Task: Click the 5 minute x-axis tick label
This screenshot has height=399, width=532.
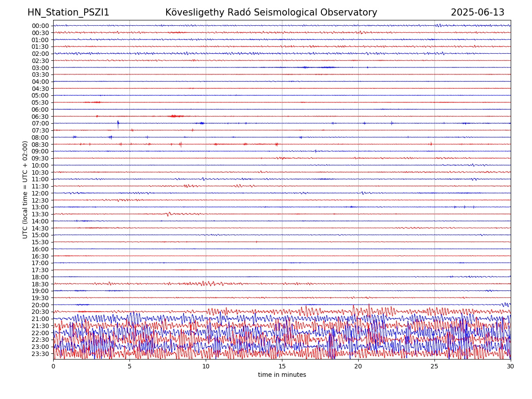Action: 129,367
